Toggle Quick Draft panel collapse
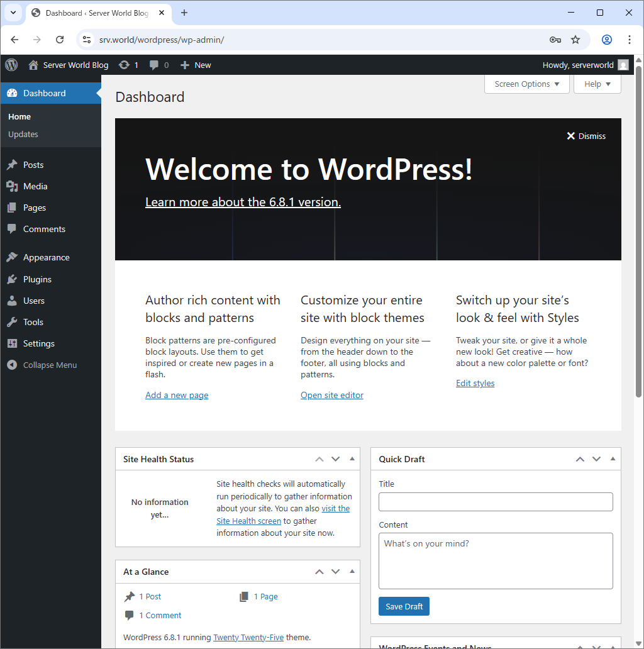This screenshot has width=644, height=649. point(613,458)
